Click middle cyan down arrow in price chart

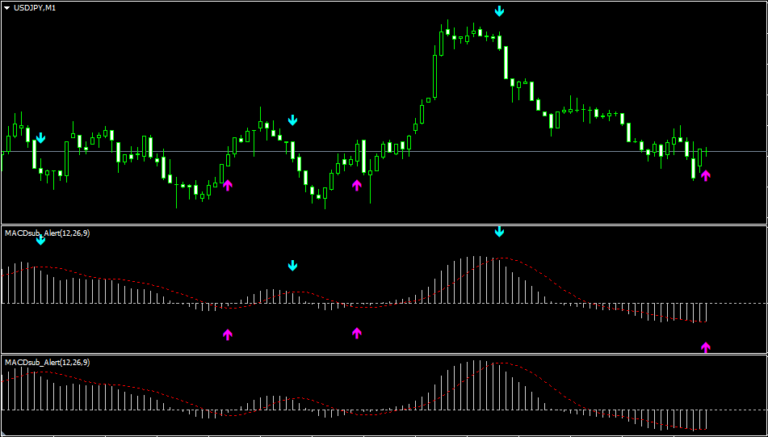tap(293, 120)
